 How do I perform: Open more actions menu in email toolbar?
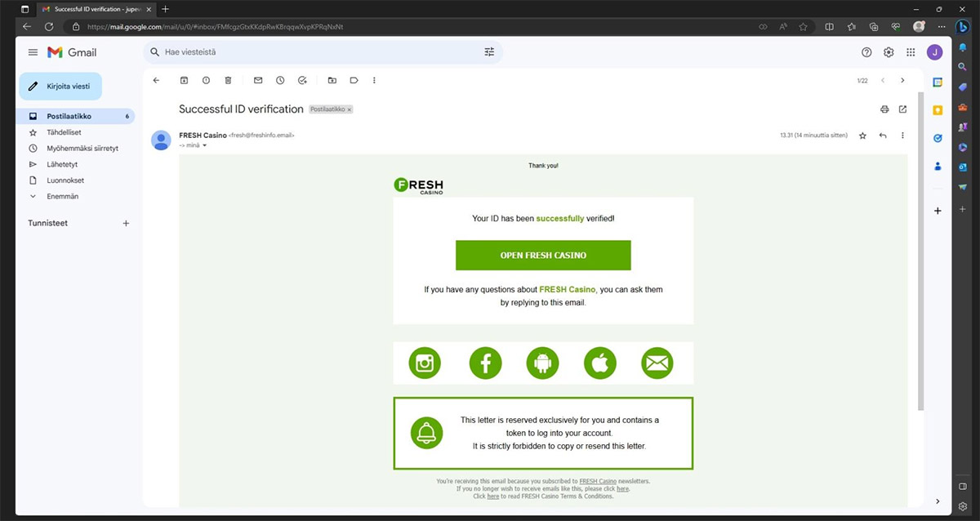374,80
